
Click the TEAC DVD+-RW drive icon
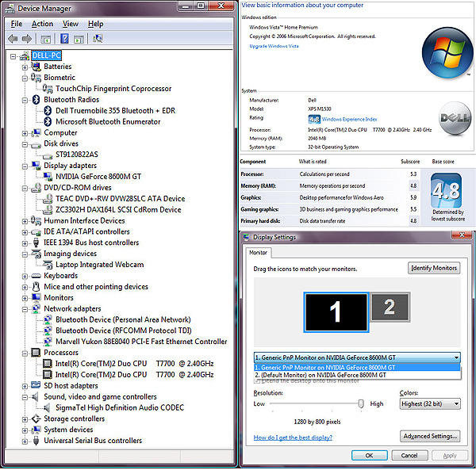click(48, 199)
